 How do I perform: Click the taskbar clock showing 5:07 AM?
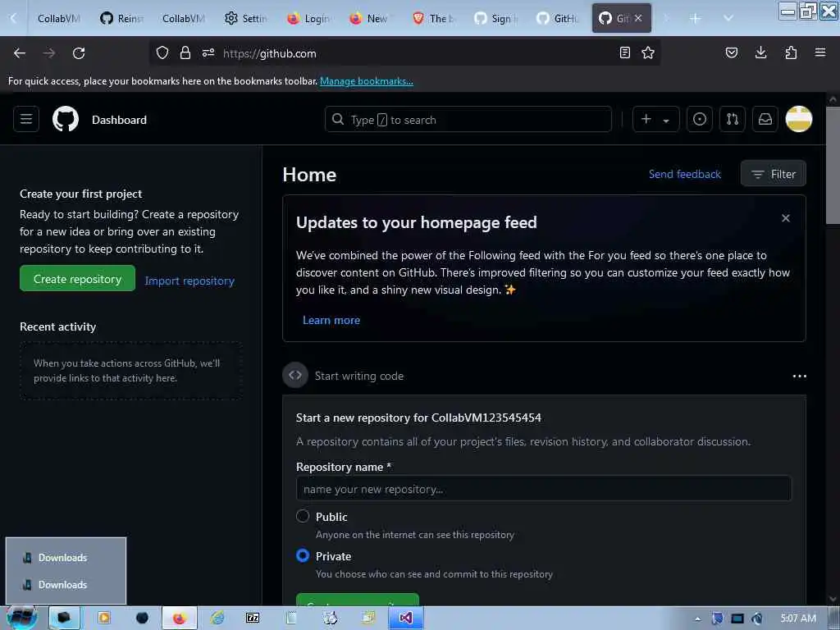(797, 619)
